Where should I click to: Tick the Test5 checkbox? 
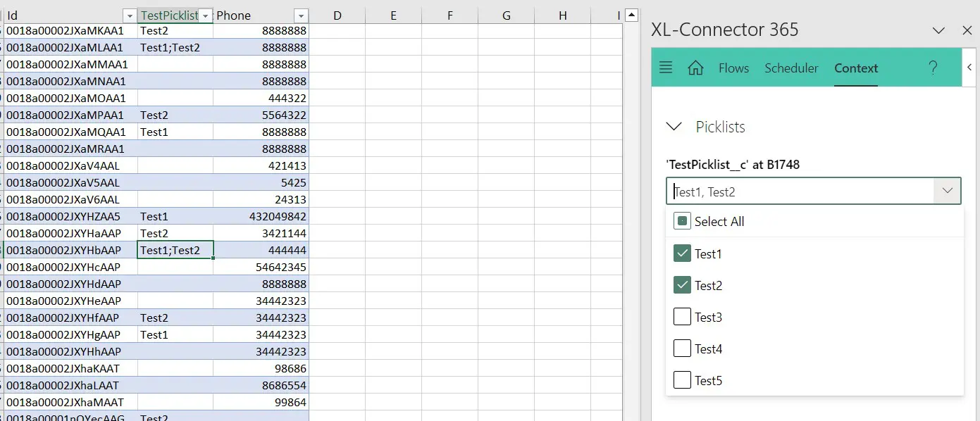pos(682,380)
